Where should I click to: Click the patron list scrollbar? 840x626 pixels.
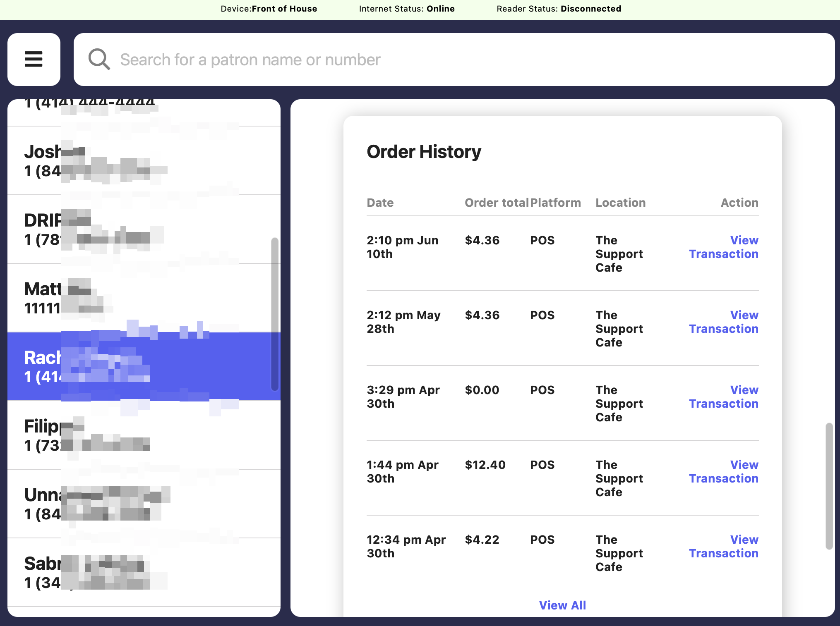click(x=275, y=314)
